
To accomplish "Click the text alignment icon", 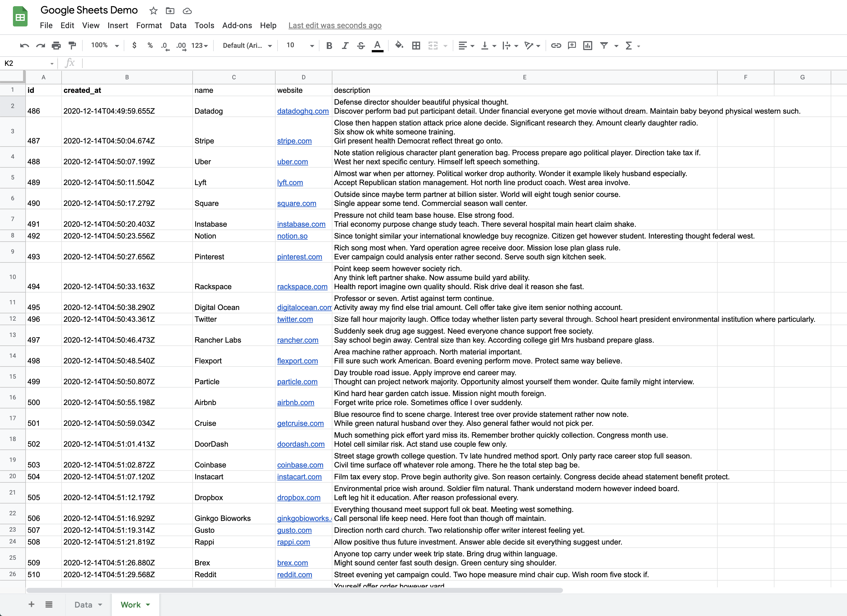I will point(463,45).
